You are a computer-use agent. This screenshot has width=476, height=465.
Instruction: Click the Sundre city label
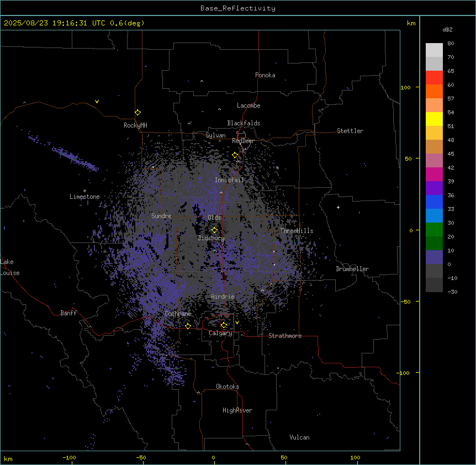pos(161,216)
